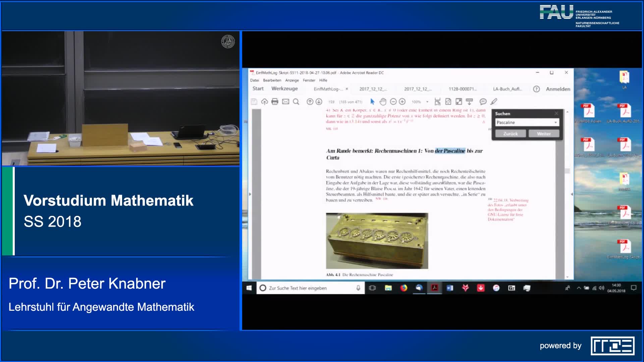The height and width of the screenshot is (362, 644).
Task: Expand the Pascaline search history dropdown
Action: coord(555,123)
